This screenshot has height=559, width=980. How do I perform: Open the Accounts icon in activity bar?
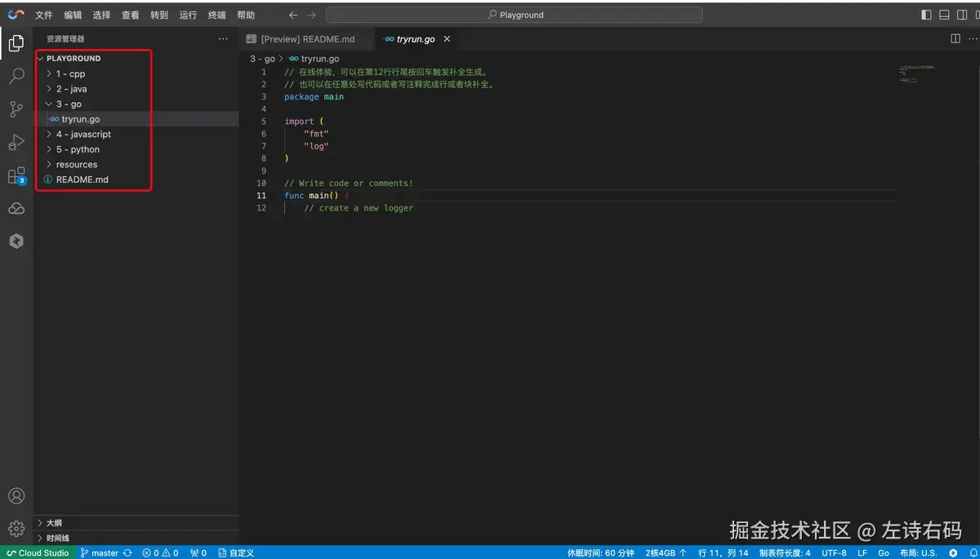16,496
